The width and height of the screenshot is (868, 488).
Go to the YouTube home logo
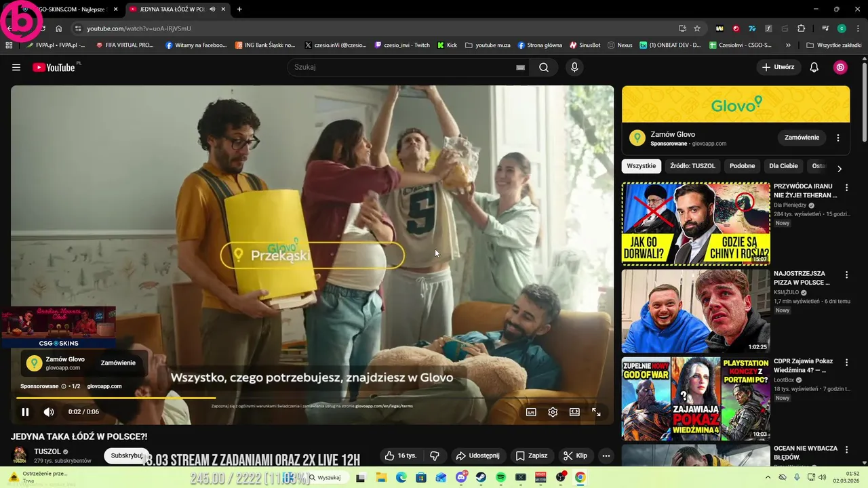coord(54,67)
